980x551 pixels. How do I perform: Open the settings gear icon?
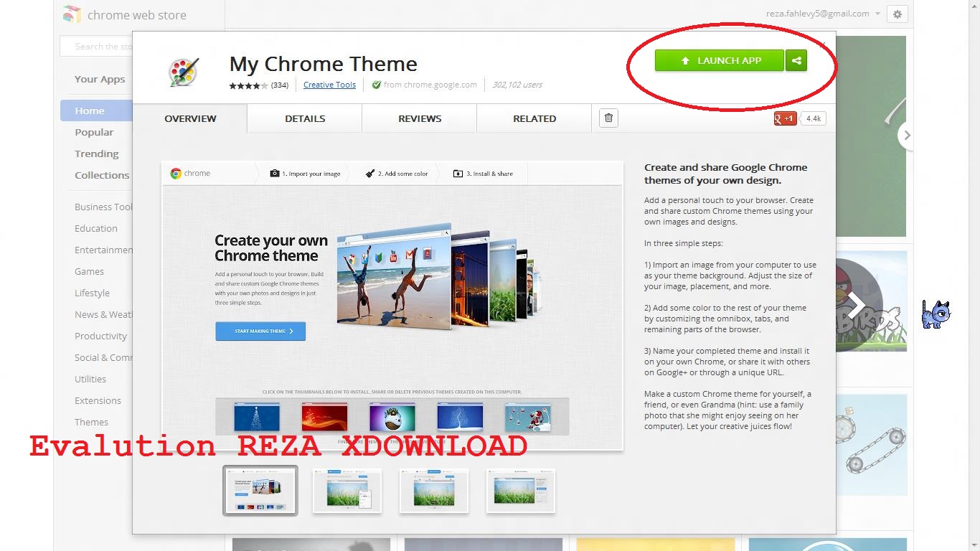[897, 14]
